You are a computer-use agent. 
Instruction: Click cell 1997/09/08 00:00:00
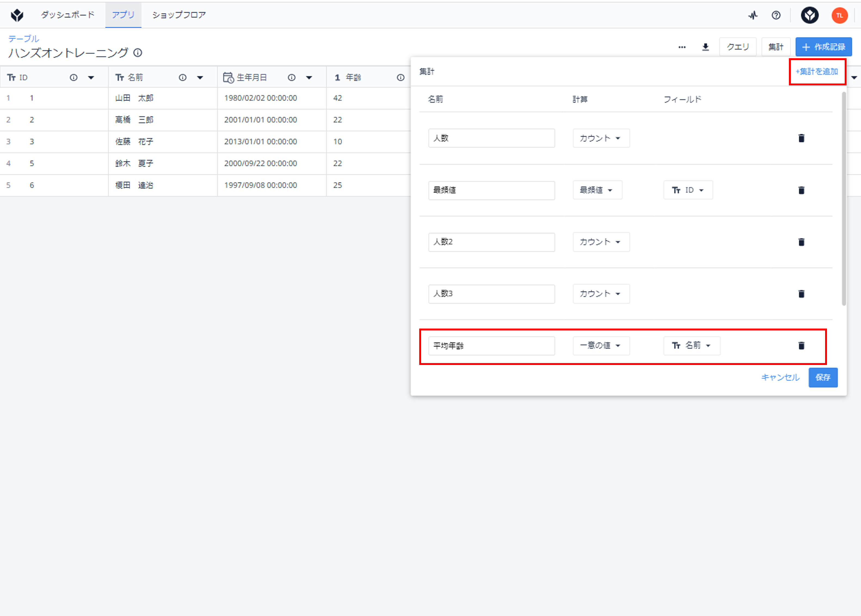272,185
